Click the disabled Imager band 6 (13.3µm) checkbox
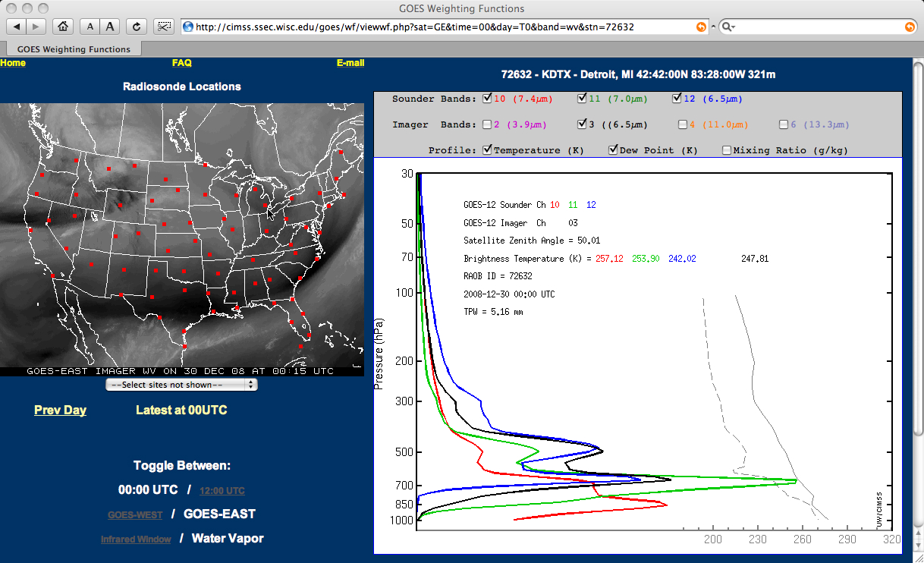The width and height of the screenshot is (924, 563). click(784, 124)
